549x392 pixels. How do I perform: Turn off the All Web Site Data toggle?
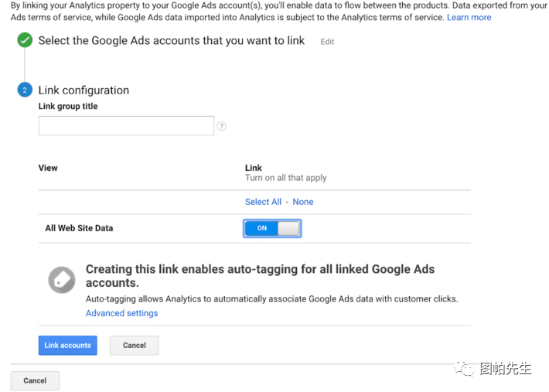point(271,228)
